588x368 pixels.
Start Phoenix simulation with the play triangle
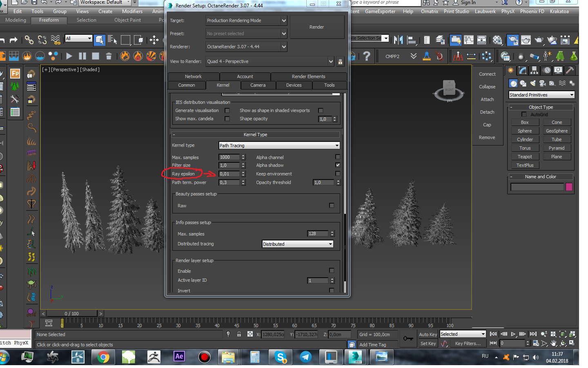click(69, 56)
